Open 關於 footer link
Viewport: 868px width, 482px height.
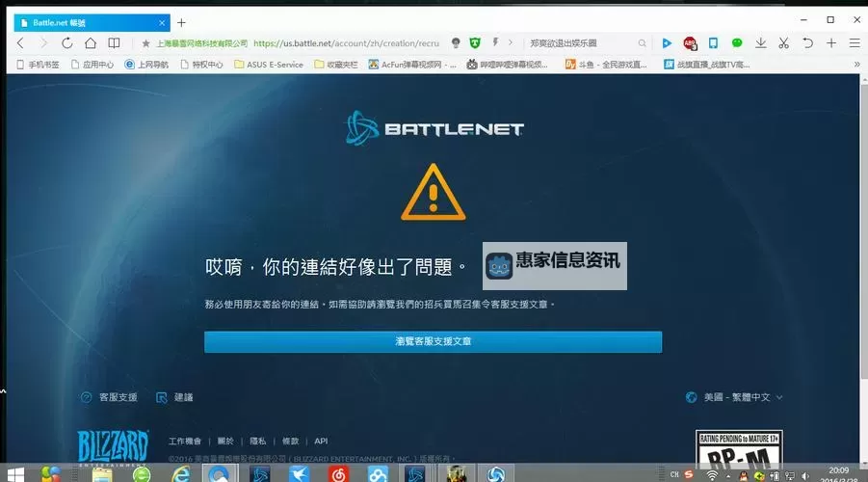[x=225, y=441]
